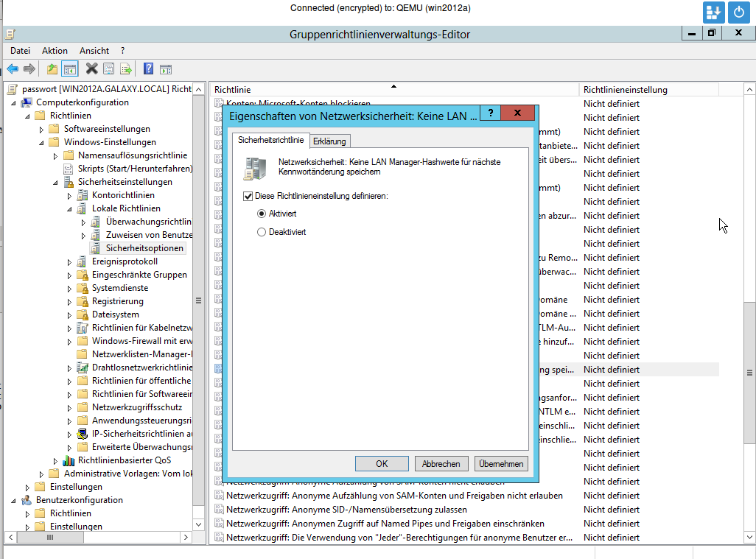Expand the Systemdienste tree node

(x=70, y=289)
